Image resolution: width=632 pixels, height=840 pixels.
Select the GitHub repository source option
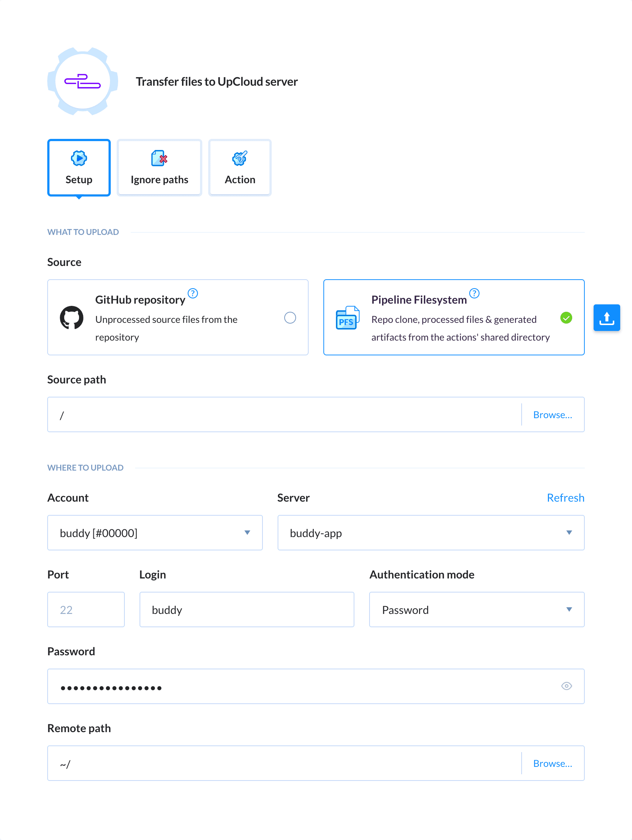pyautogui.click(x=290, y=317)
